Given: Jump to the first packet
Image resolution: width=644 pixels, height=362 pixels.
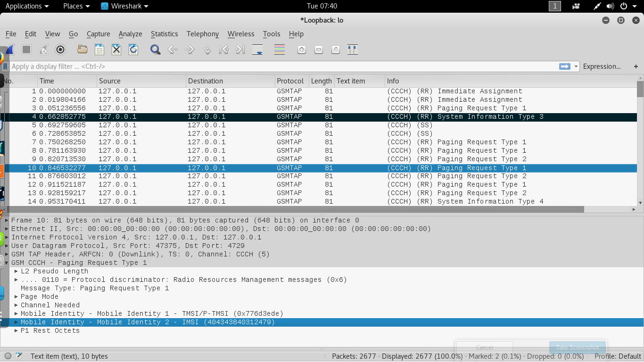Looking at the screenshot, I should click(224, 49).
